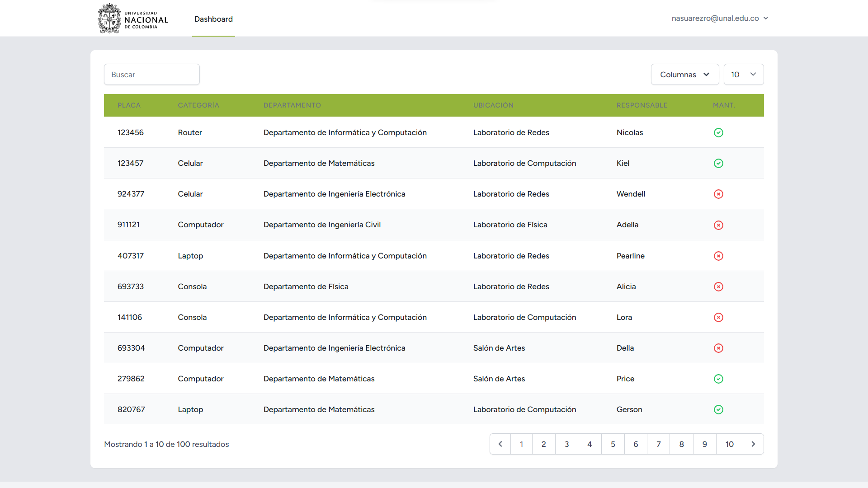Click green maintenance check icon for Nicolas
This screenshot has height=488, width=868.
tap(718, 132)
